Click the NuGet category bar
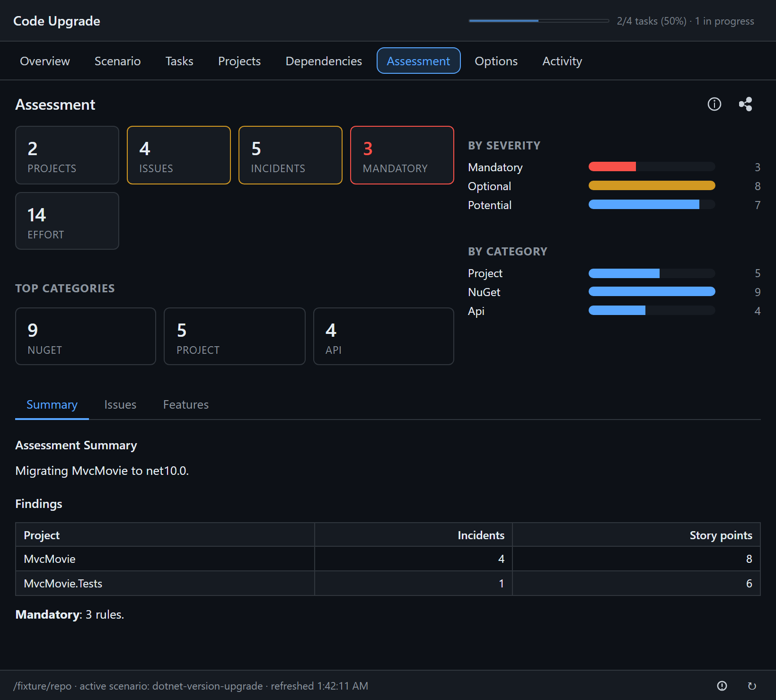Screen dimensions: 776x700 652,291
